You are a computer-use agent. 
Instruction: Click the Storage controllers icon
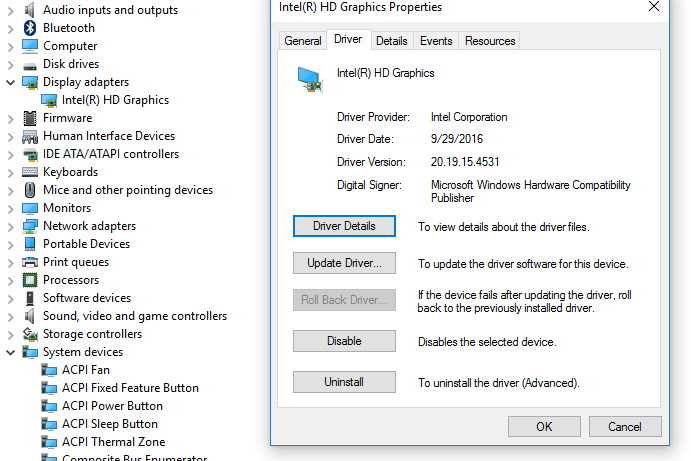point(30,334)
